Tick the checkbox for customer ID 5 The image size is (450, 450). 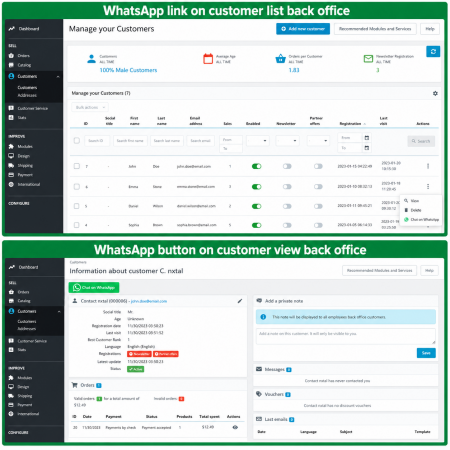[77, 206]
